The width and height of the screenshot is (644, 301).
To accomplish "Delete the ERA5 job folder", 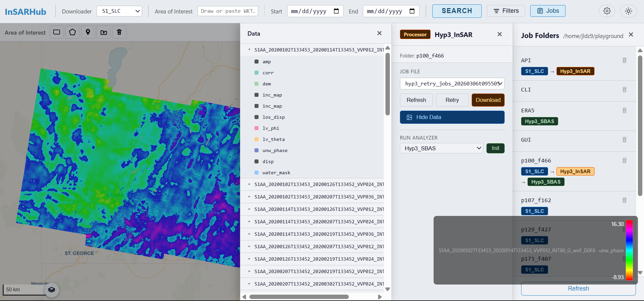I will click(x=624, y=111).
